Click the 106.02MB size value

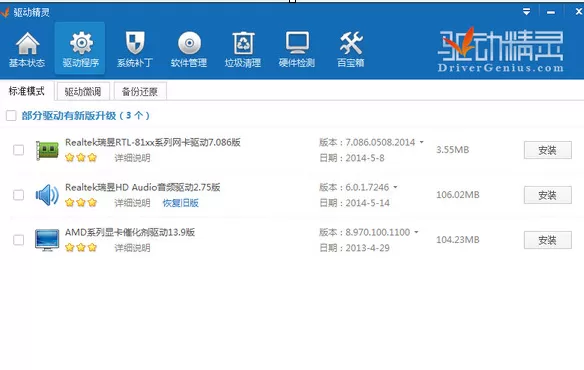point(458,195)
